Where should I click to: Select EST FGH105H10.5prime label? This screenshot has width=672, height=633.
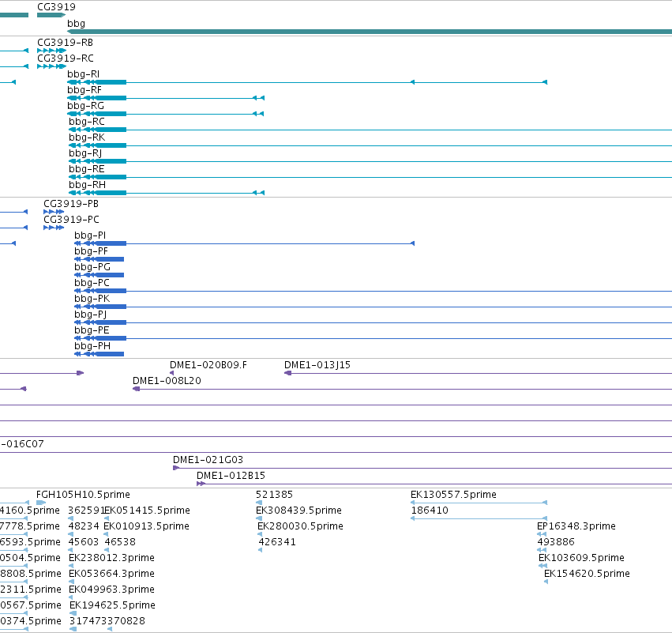pos(83,495)
